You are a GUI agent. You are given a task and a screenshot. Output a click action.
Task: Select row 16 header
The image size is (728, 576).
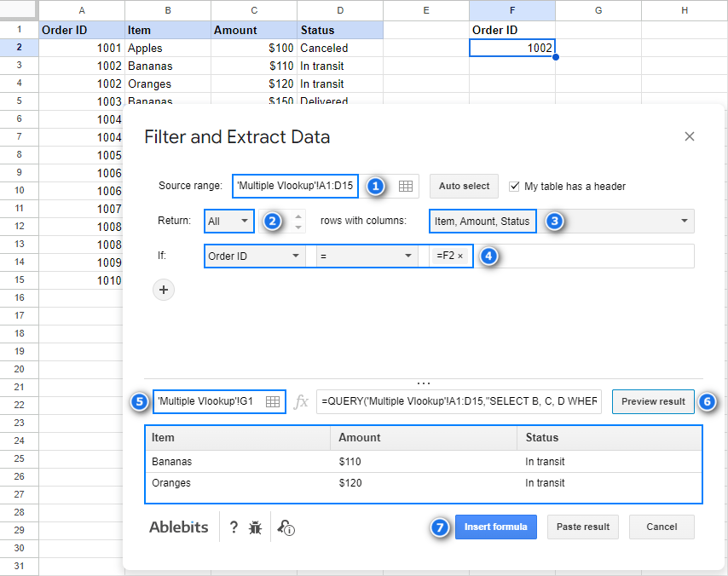pos(19,297)
